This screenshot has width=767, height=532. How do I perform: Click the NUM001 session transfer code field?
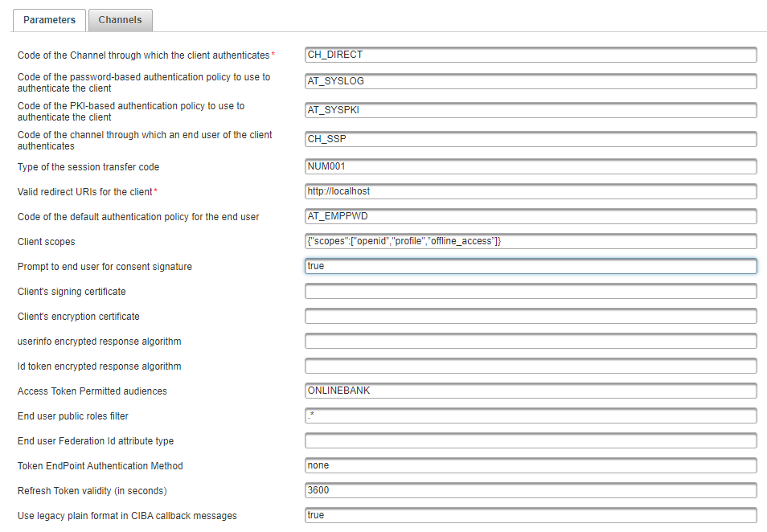point(530,166)
